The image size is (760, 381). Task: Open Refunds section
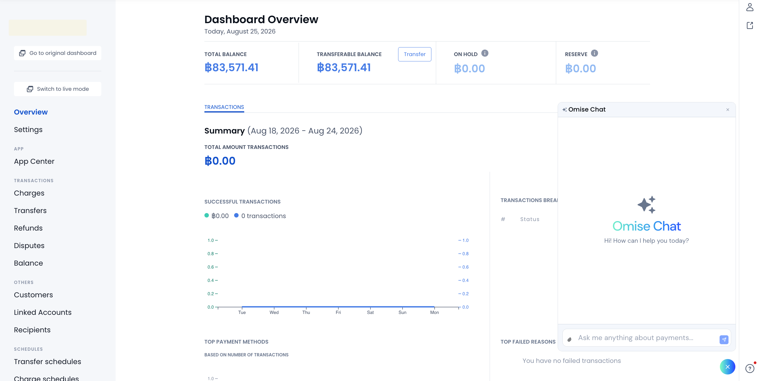[x=28, y=228]
